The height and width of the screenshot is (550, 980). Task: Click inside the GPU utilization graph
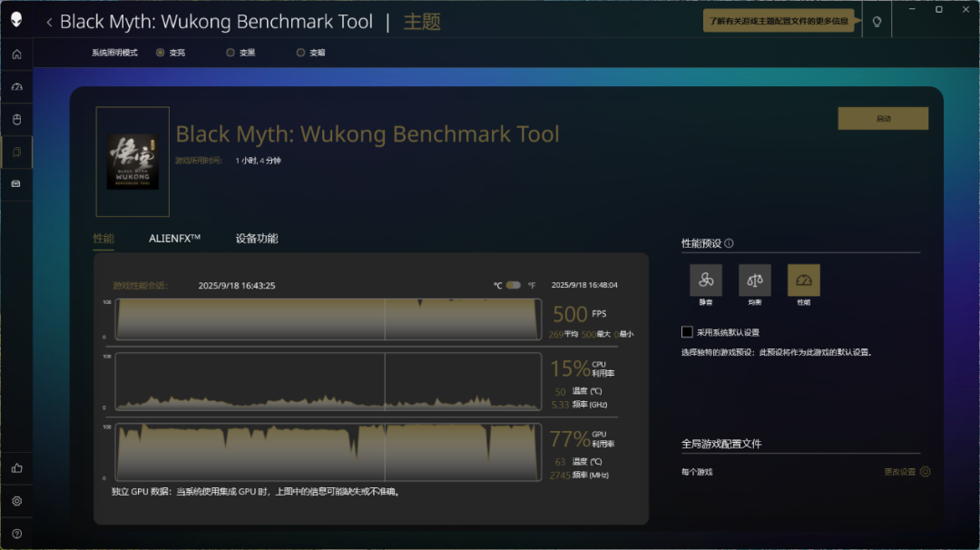[x=328, y=452]
